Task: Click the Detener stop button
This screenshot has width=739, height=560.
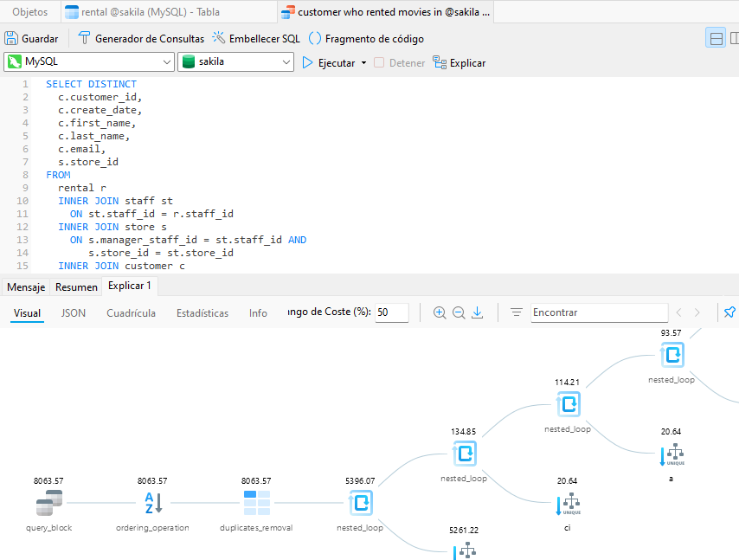Action: tap(400, 62)
